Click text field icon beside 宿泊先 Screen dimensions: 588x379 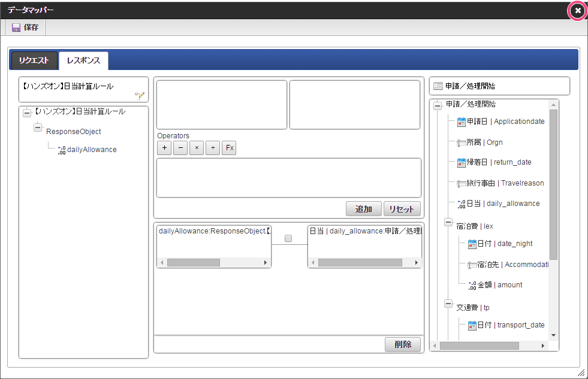tap(472, 265)
